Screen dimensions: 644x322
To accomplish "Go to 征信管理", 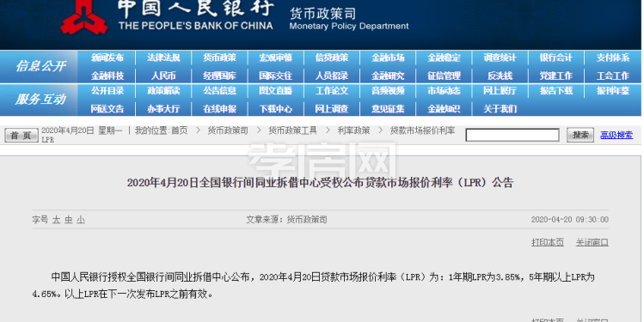I will (444, 76).
